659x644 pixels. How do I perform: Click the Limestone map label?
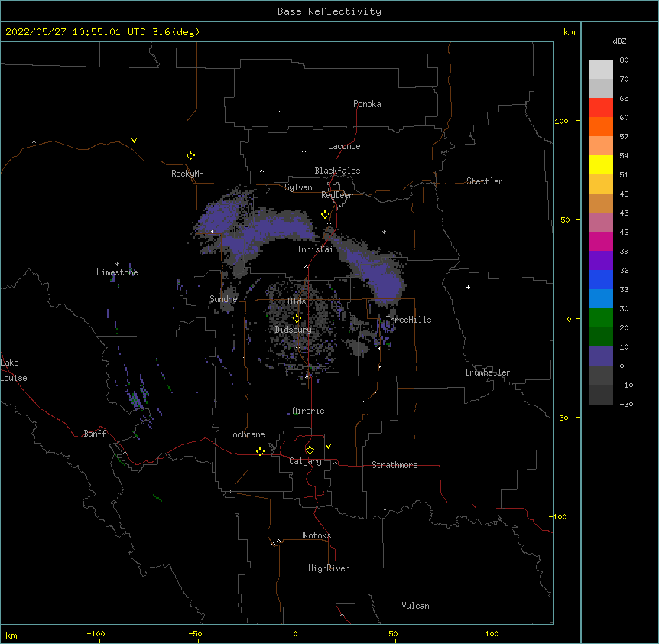coord(117,272)
